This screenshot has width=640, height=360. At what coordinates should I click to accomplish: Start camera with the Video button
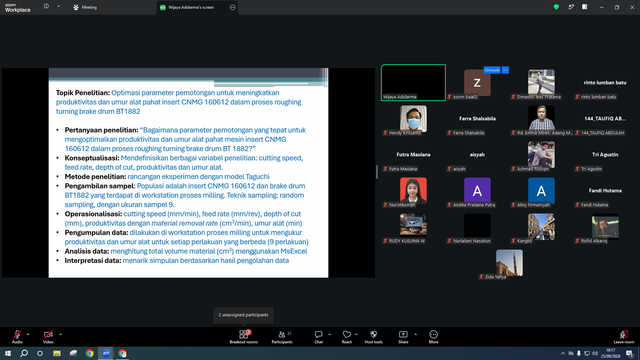(x=48, y=337)
